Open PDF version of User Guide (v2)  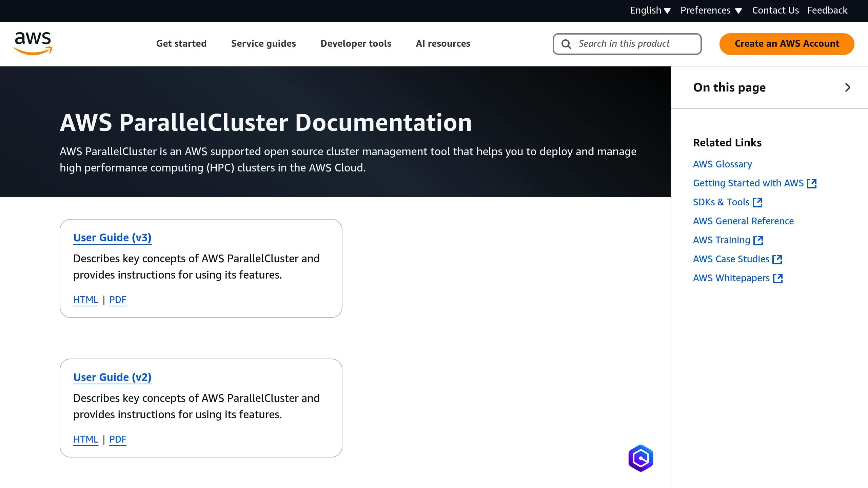pos(118,439)
